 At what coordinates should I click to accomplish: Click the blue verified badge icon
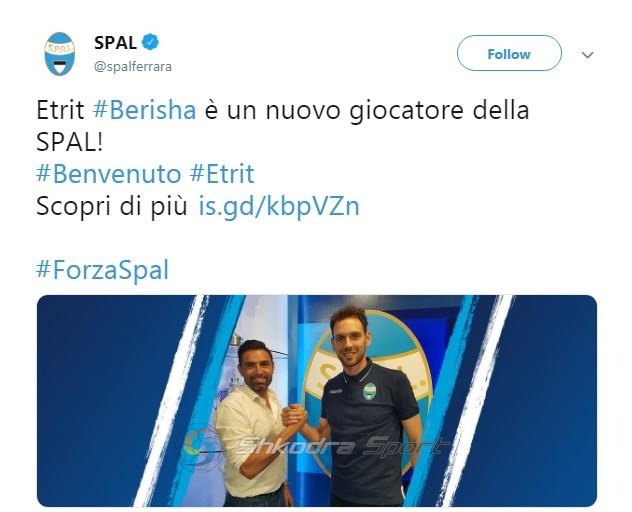click(x=150, y=42)
